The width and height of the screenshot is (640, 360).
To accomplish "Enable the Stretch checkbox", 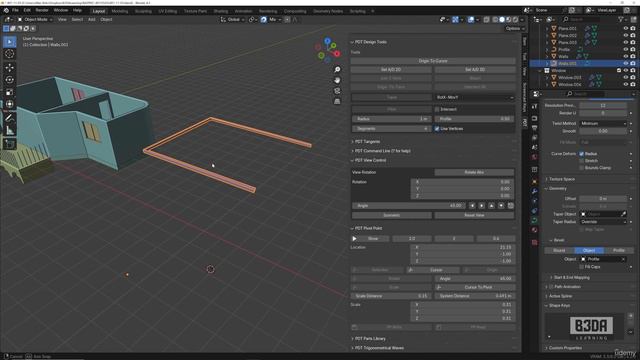I will 582,161.
